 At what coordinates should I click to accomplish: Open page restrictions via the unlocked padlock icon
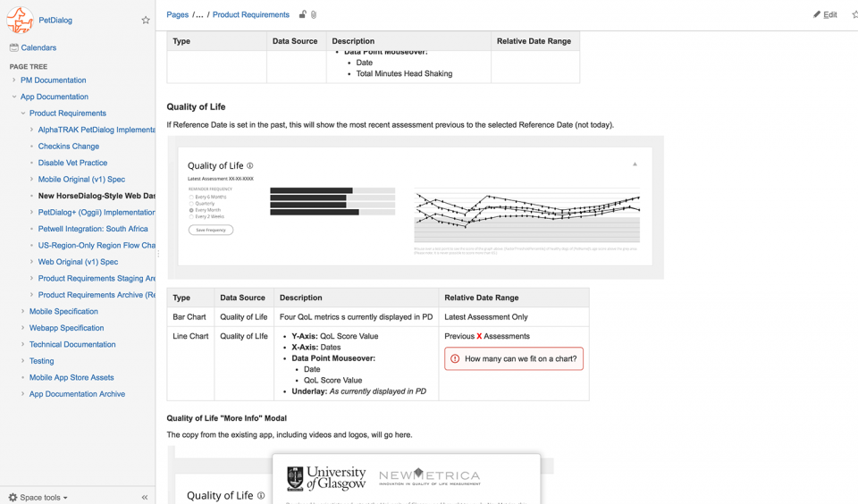(303, 15)
